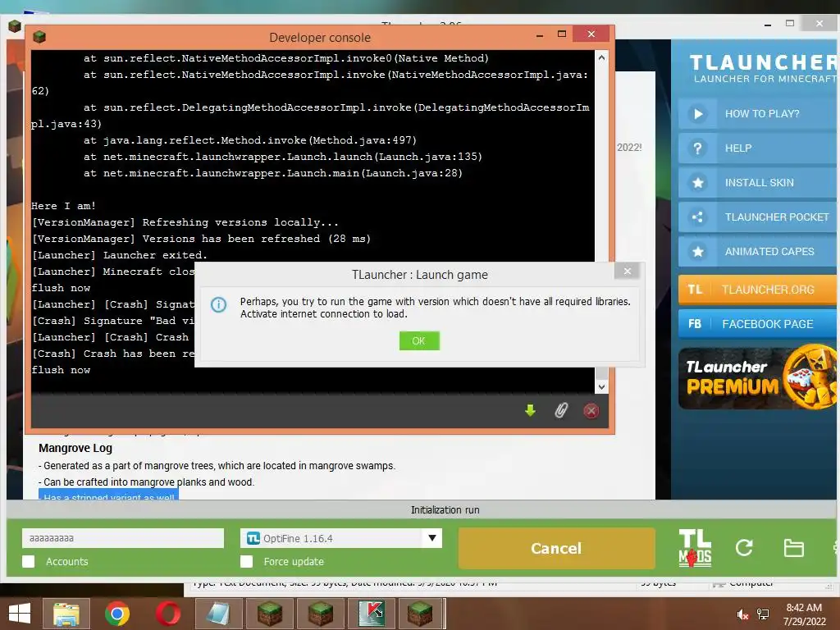Click the green scroll-down arrow in Developer console
The height and width of the screenshot is (630, 840).
click(531, 411)
